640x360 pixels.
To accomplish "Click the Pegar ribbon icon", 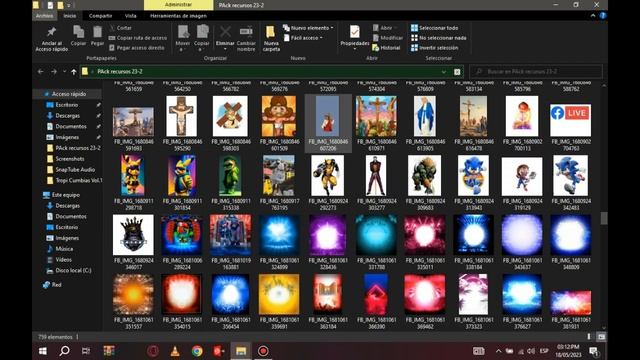I will pyautogui.click(x=97, y=32).
